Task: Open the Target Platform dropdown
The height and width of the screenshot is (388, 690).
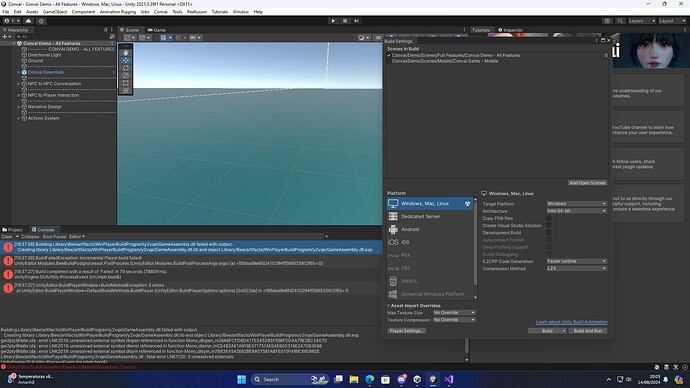Action: [576, 204]
